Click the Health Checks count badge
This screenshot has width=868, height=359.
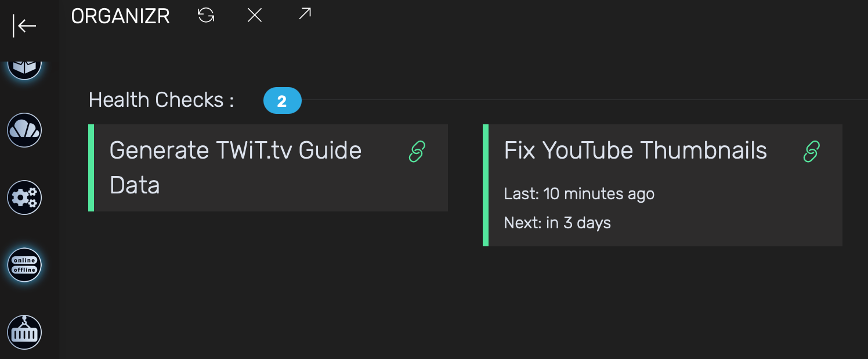pos(282,101)
